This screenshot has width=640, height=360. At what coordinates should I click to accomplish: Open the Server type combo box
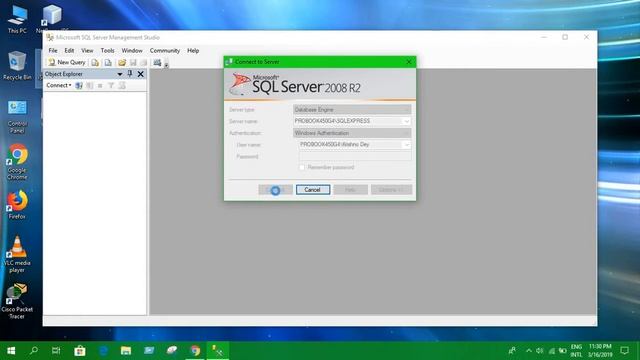352,109
